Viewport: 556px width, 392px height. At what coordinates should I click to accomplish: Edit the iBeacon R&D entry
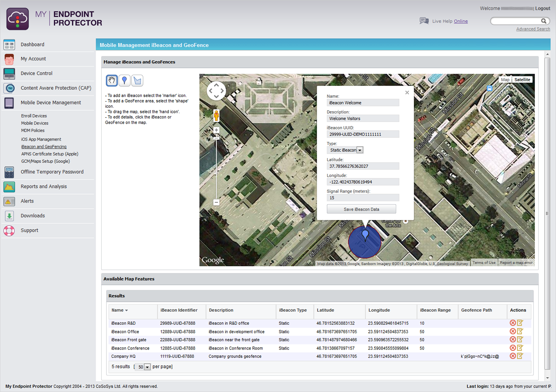pos(520,323)
